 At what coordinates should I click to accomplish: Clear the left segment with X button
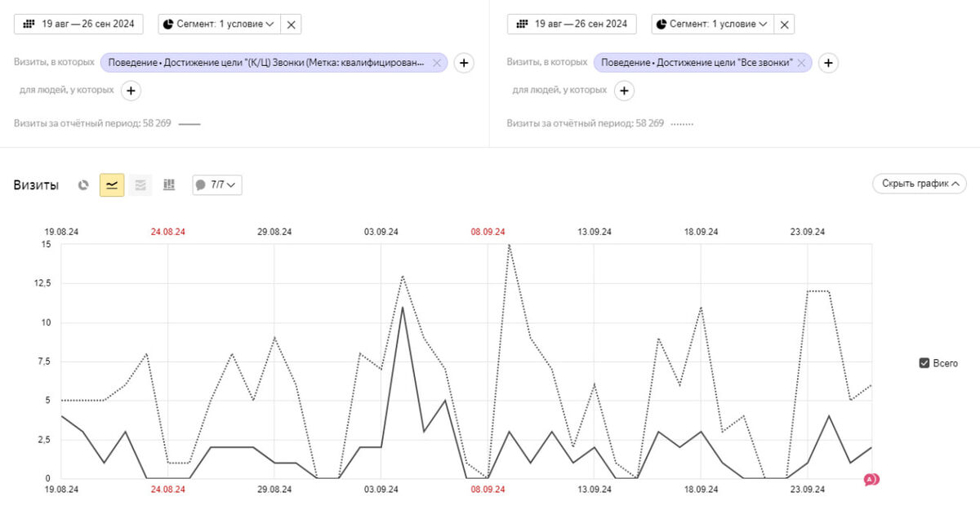click(x=291, y=24)
